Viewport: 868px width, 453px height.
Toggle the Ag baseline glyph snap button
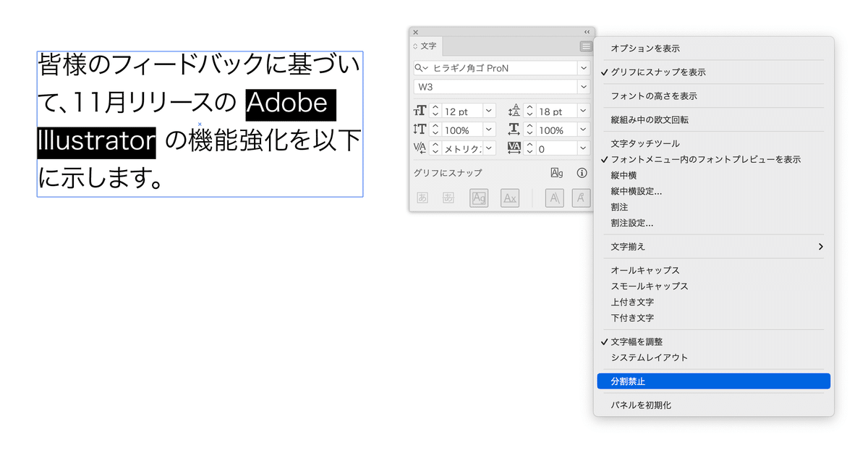click(479, 198)
